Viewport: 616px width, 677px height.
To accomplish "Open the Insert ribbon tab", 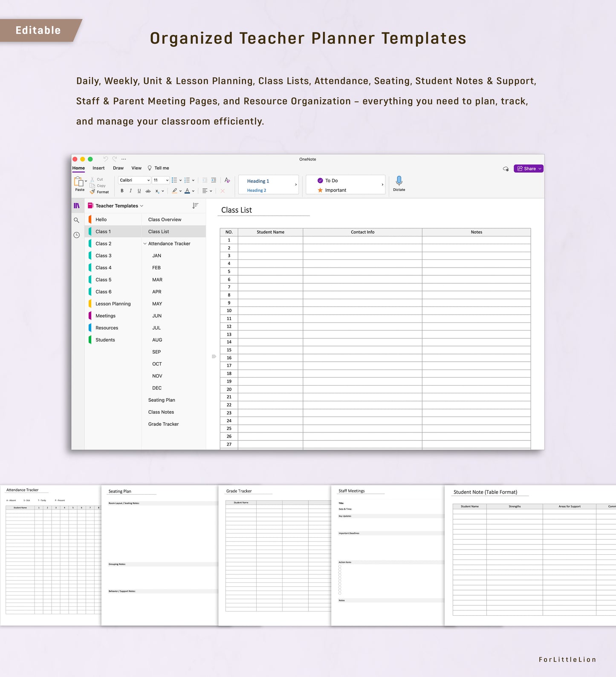I will [98, 168].
